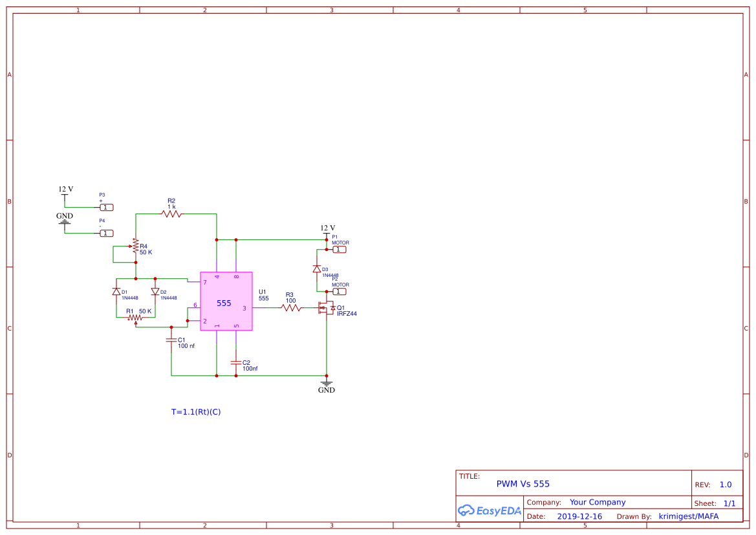Image resolution: width=756 pixels, height=535 pixels.
Task: Click the krimigest/MAFA drawn-by text
Action: tap(689, 516)
